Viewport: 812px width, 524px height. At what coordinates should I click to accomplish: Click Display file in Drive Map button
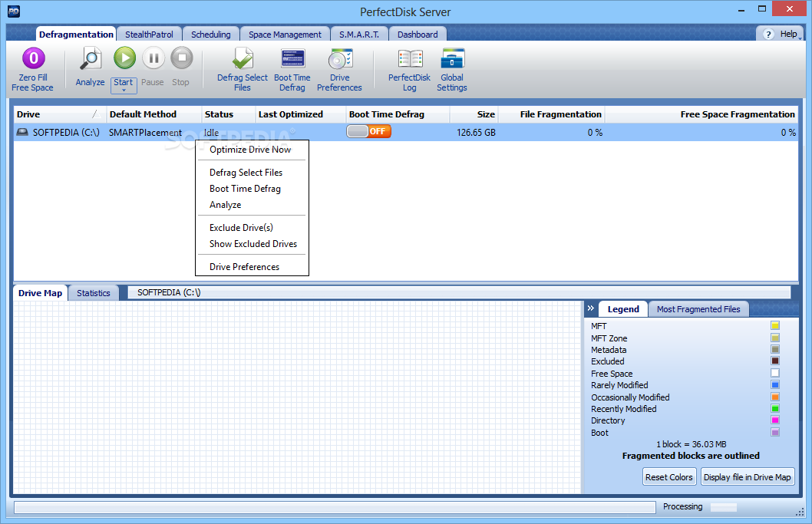coord(747,477)
